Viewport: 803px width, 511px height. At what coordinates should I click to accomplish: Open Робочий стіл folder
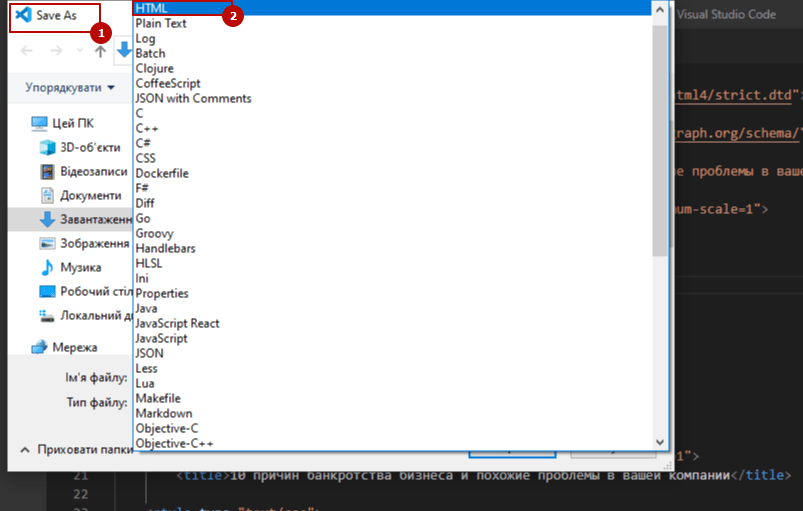pos(86,291)
